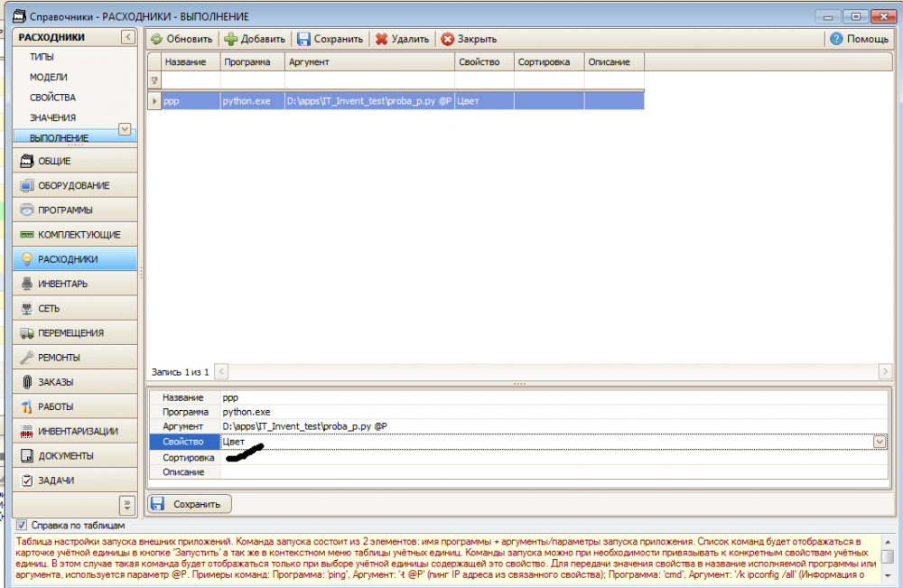Open the ОБОРУДОВАНИЕ section in sidebar
Viewport: 903px width, 588px height.
click(x=75, y=185)
